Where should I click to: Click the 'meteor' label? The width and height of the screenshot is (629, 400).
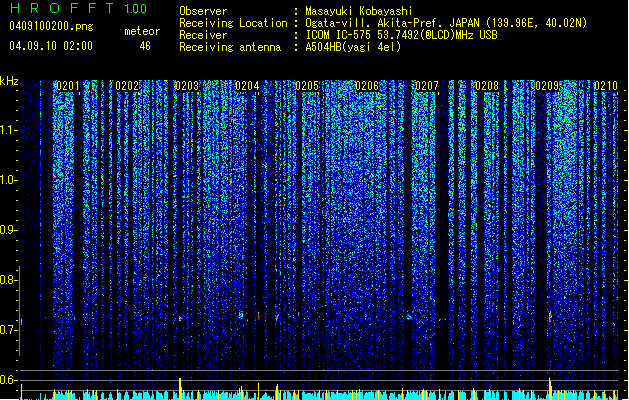[x=142, y=31]
